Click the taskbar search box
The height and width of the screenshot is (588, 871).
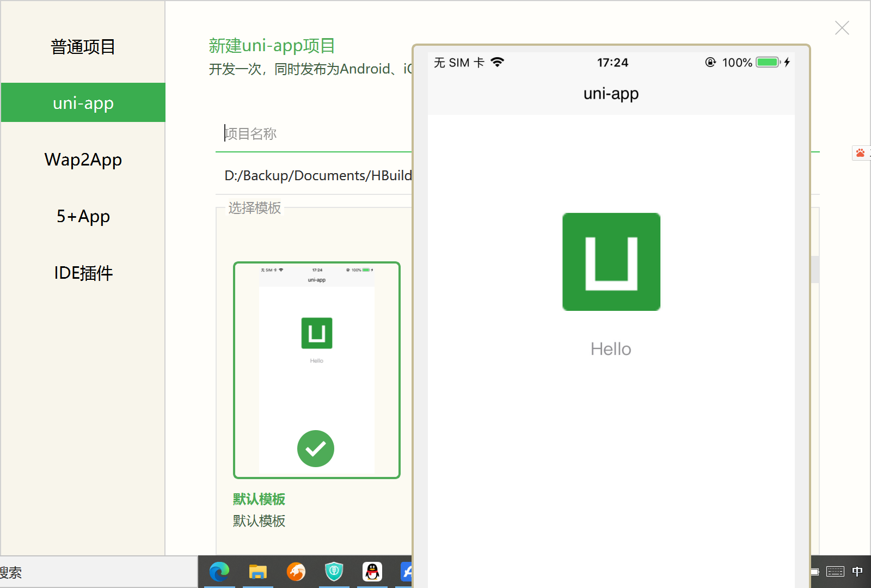coord(99,572)
